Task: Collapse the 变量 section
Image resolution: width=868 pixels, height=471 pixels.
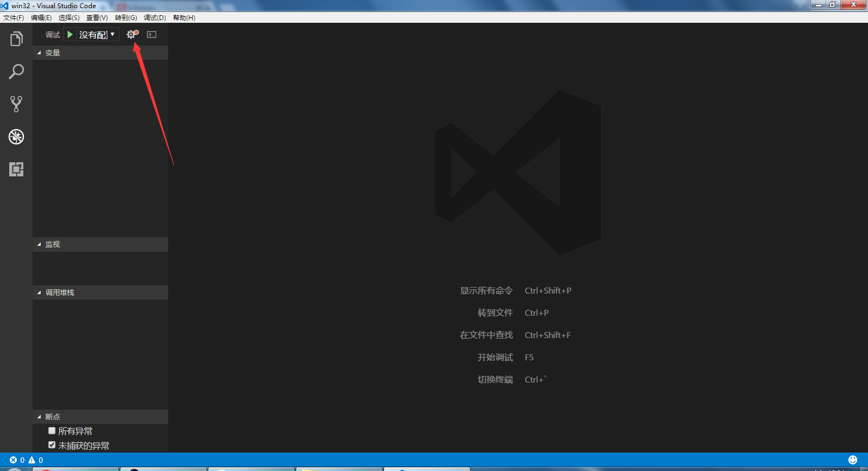Action: click(x=100, y=53)
